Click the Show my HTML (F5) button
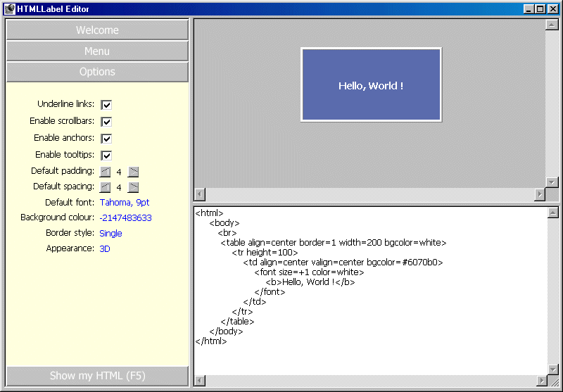This screenshot has height=392, width=563. click(x=97, y=376)
